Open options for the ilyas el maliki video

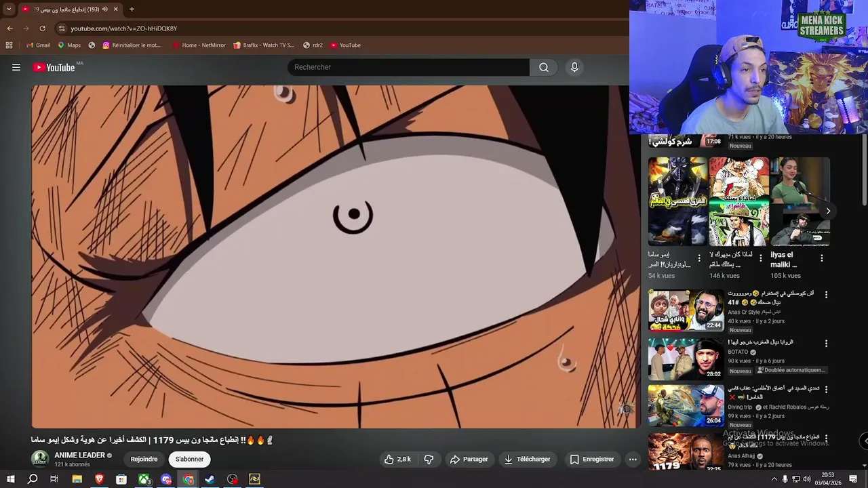(x=822, y=258)
